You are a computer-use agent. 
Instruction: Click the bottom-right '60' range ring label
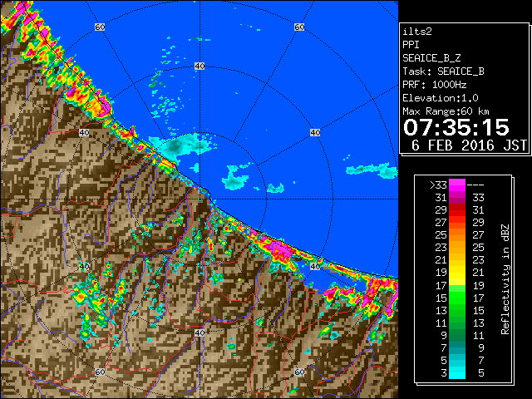299,372
